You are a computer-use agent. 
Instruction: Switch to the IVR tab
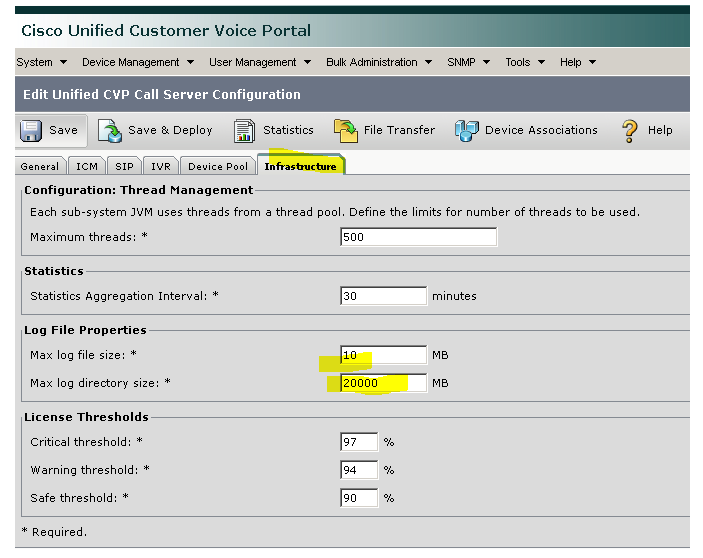click(161, 166)
